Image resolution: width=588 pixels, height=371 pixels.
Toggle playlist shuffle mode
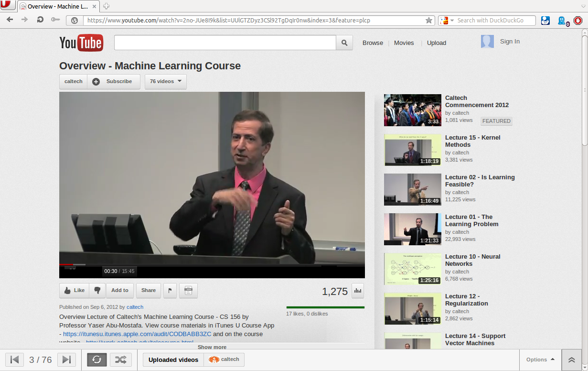click(121, 360)
